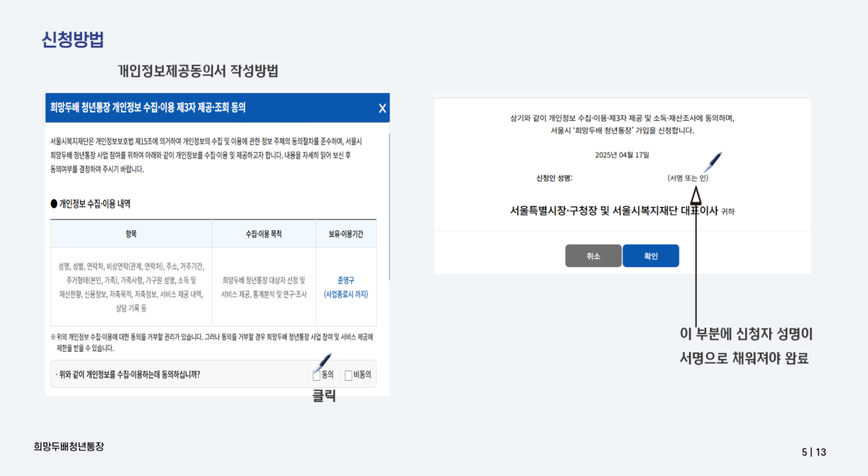
Task: Click the 신청인 성명: label
Action: pyautogui.click(x=553, y=178)
